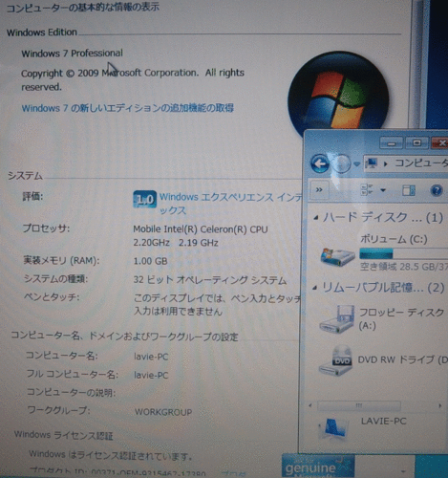Click the C: drive usage bar
This screenshot has height=478, width=448.
[x=404, y=253]
